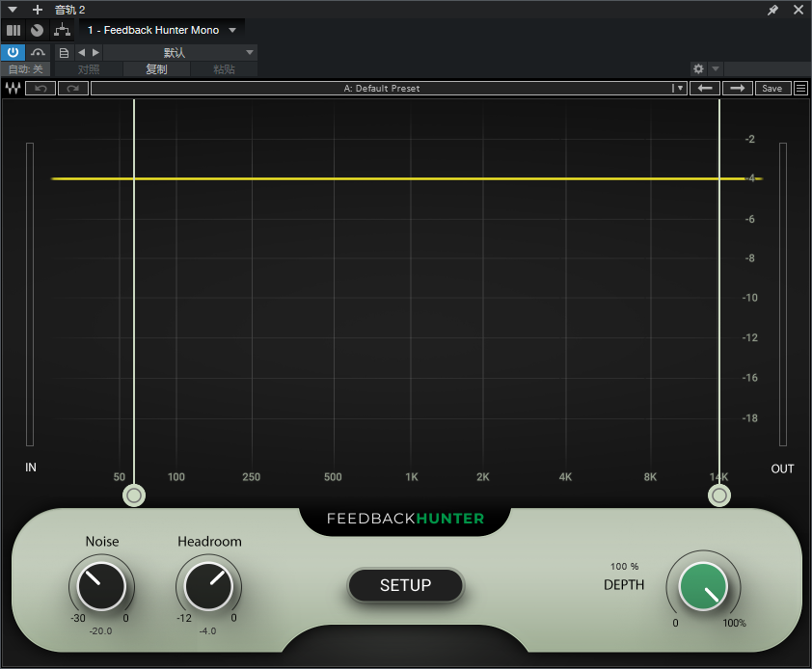Go to previous Waves preset arrow
Viewport: 812px width, 669px height.
click(x=705, y=88)
